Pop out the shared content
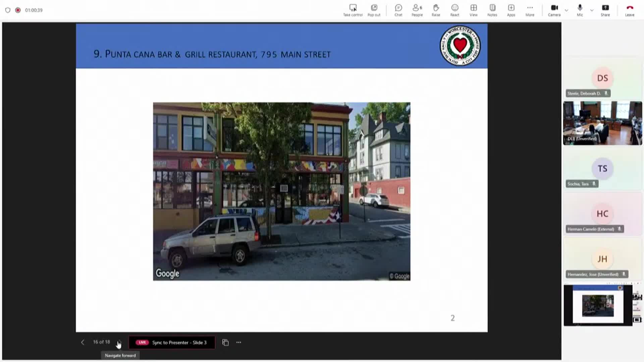 coord(374,10)
